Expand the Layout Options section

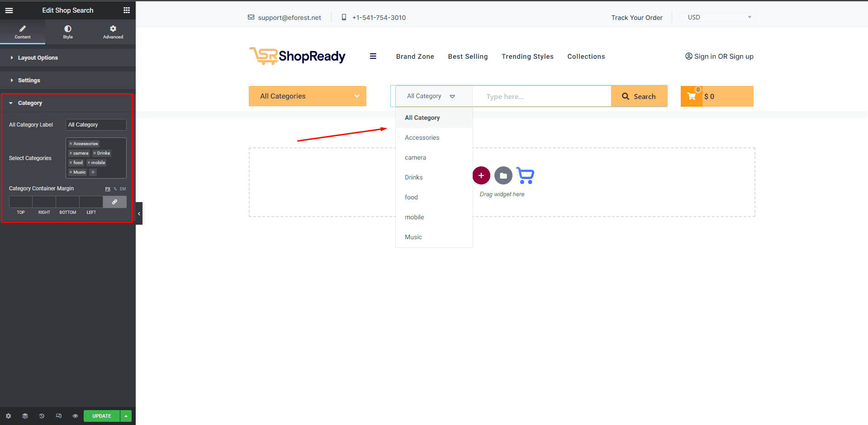pyautogui.click(x=38, y=58)
